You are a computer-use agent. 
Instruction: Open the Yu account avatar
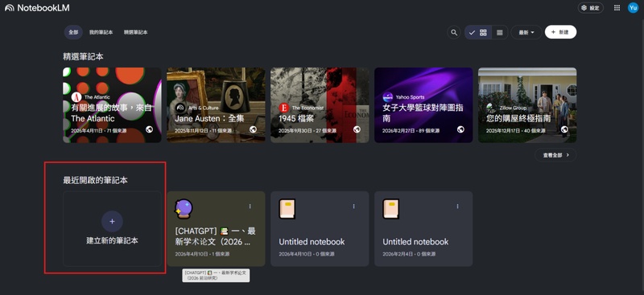click(x=633, y=8)
